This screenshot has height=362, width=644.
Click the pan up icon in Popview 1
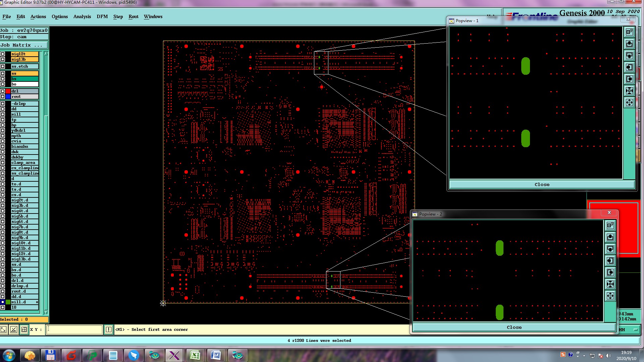tap(630, 44)
